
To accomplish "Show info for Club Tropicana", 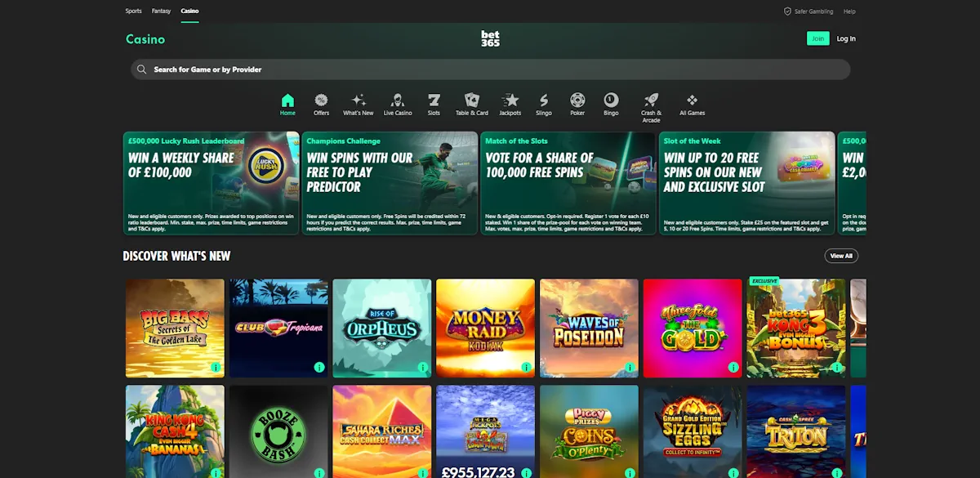I will [x=319, y=368].
